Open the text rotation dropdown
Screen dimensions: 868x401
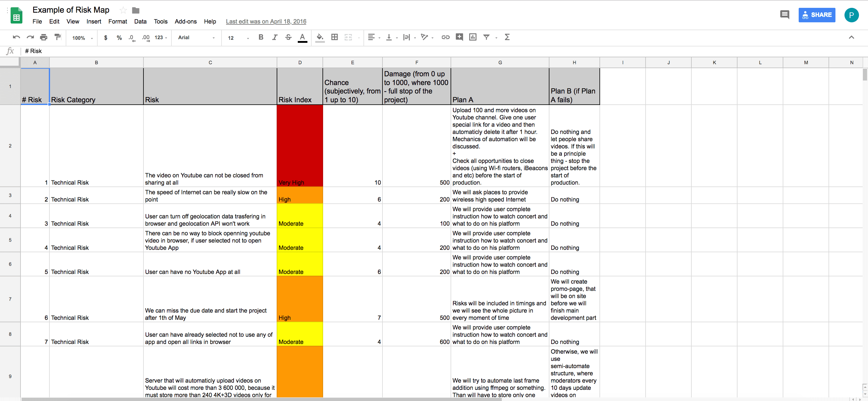(x=427, y=37)
